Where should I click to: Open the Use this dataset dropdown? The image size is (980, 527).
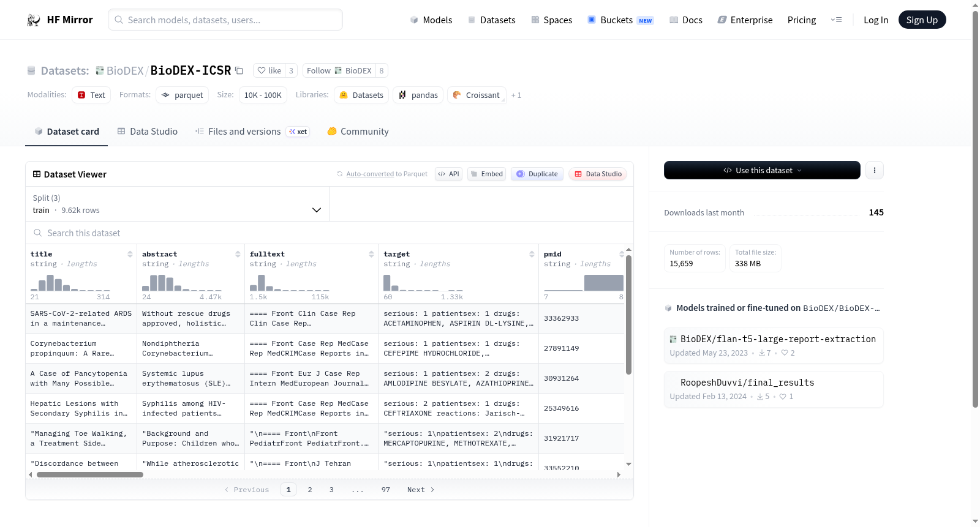click(762, 170)
